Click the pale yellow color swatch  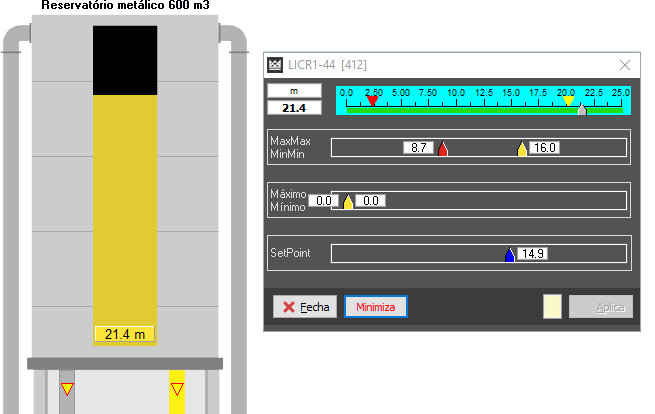(552, 307)
